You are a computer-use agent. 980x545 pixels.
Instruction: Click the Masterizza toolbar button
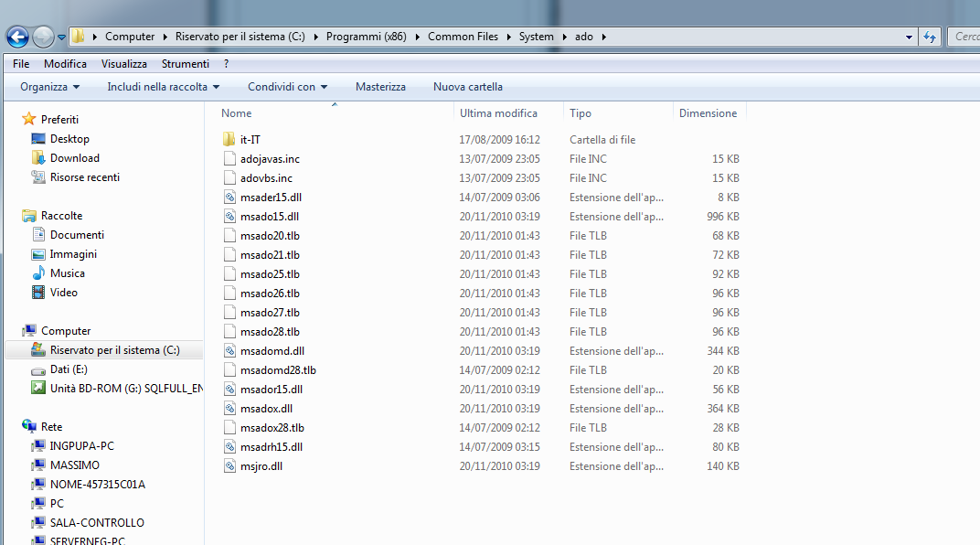tap(380, 87)
